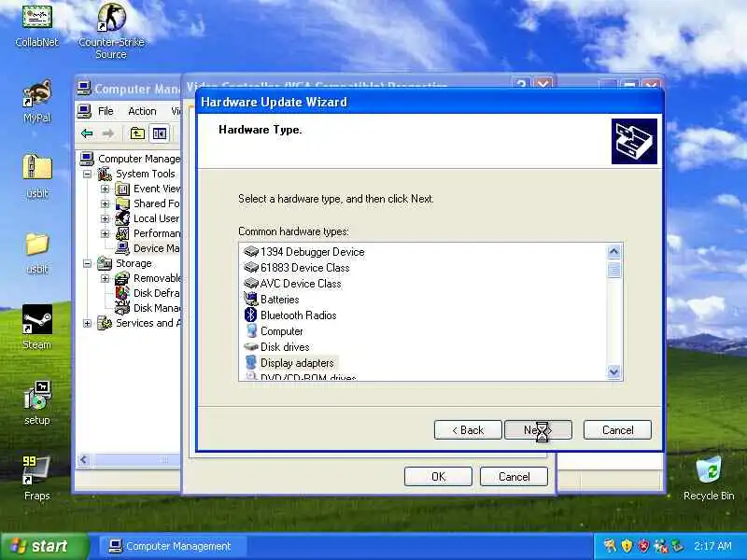Click the taskbar clock showing 2:17 AM
This screenshot has height=560, width=747.
[x=712, y=546]
